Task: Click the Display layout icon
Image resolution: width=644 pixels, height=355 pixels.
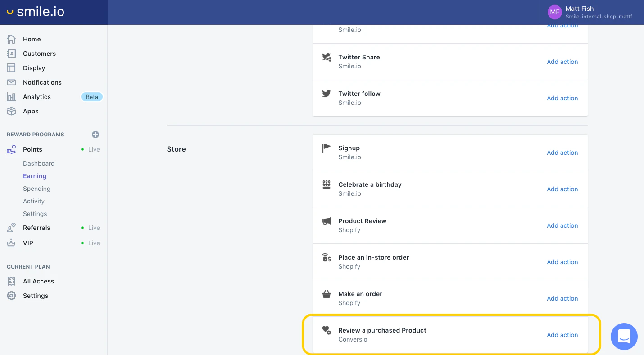Action: [11, 68]
